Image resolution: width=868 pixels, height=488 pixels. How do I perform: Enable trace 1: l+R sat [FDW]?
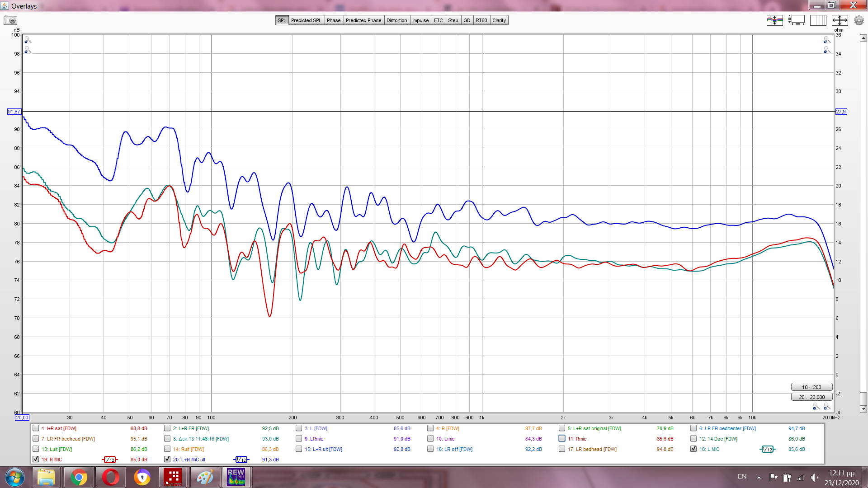(x=36, y=428)
